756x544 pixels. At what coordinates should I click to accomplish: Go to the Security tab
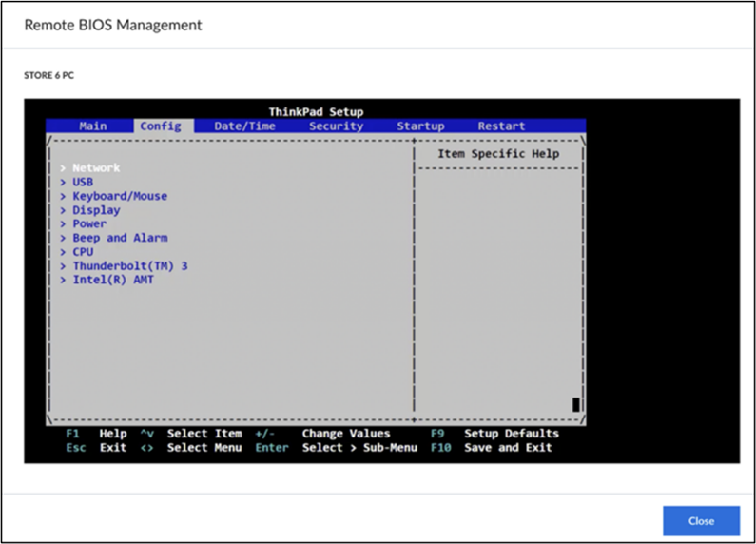coord(336,126)
